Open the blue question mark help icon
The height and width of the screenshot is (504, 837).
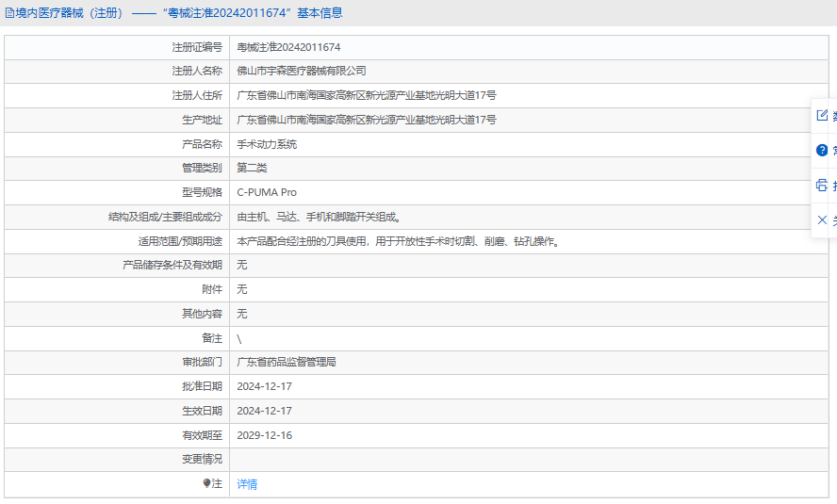(x=822, y=151)
